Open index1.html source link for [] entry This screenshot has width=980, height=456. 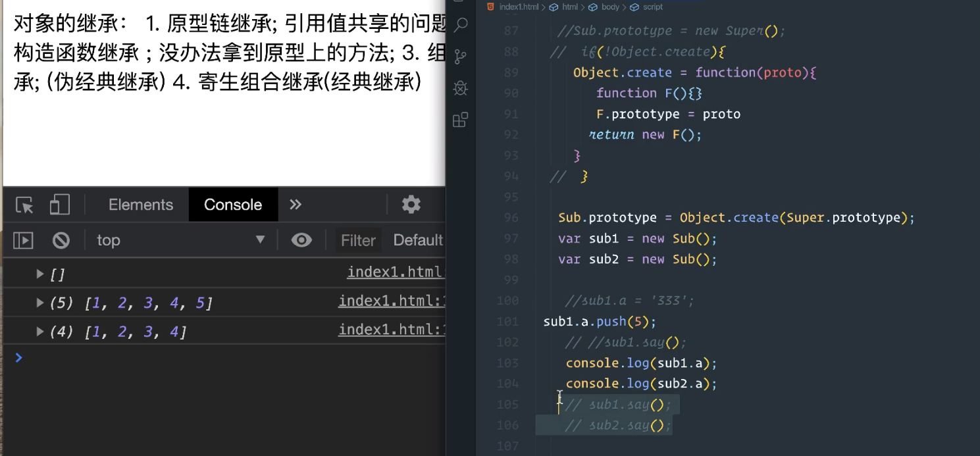396,272
